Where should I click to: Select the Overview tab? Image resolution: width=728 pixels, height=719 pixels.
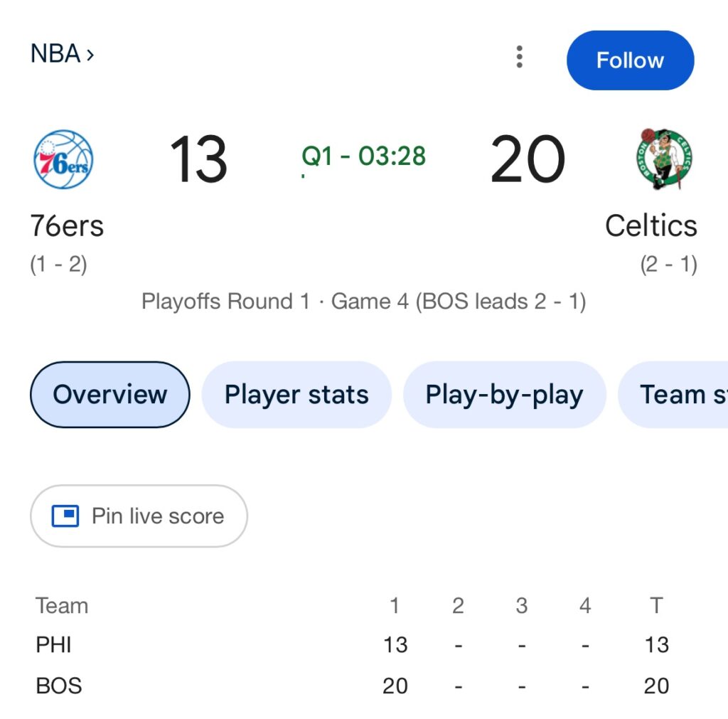[x=110, y=395]
